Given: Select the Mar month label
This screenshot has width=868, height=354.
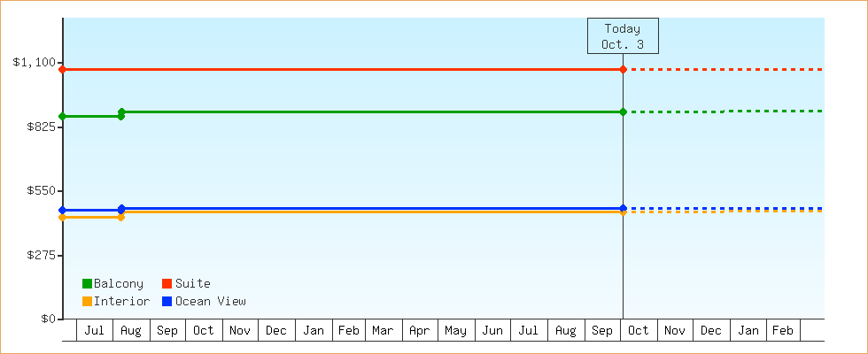Looking at the screenshot, I should (383, 331).
